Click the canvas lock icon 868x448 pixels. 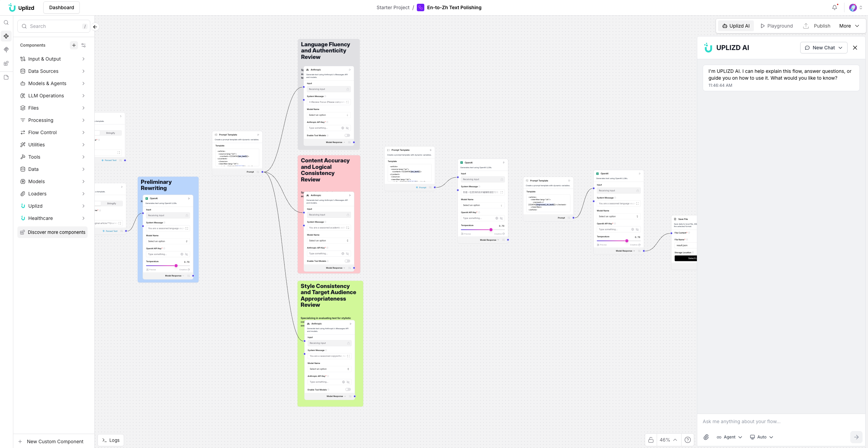click(x=651, y=440)
